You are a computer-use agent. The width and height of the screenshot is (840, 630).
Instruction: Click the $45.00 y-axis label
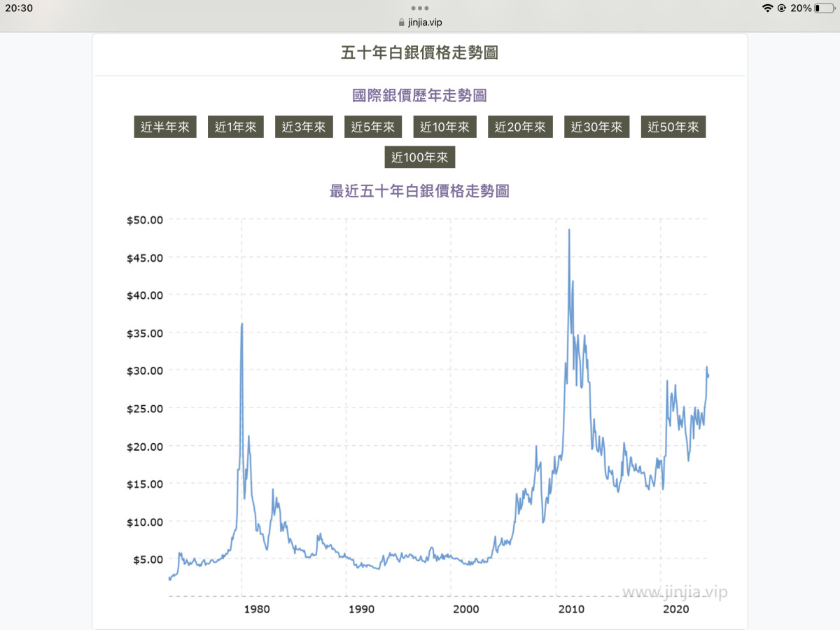coord(145,258)
